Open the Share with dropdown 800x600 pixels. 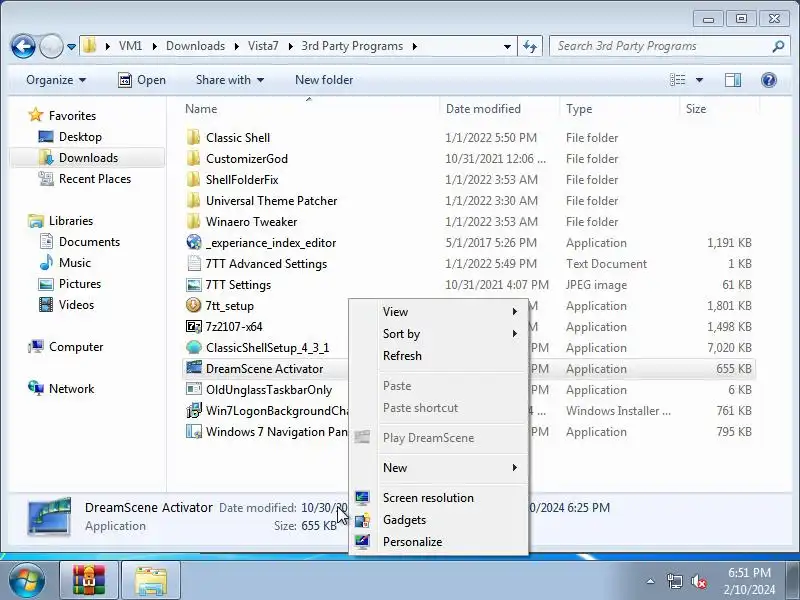(230, 80)
